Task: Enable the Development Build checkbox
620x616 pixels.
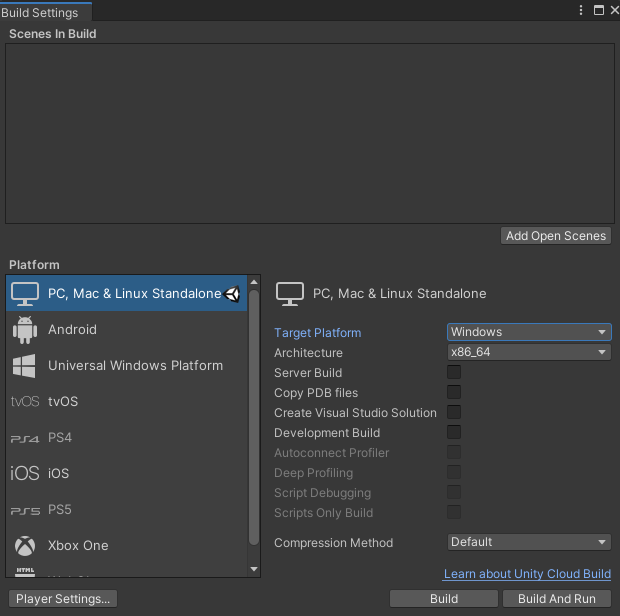Action: point(454,432)
